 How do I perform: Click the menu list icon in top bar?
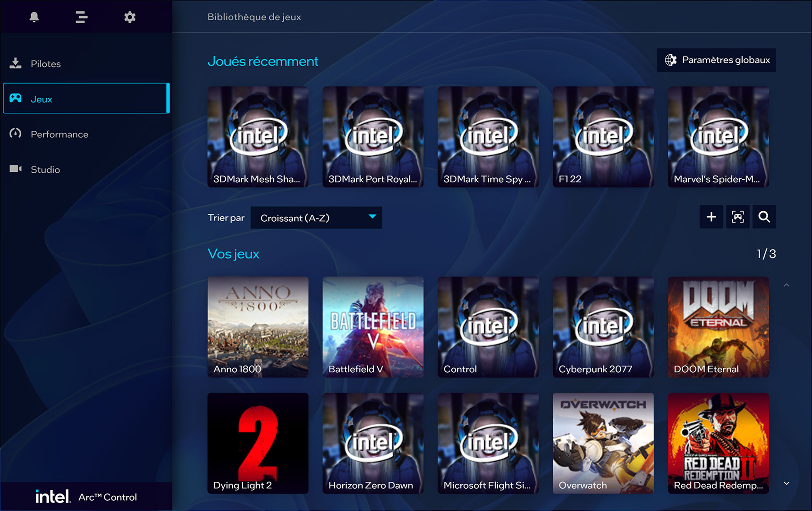tap(82, 17)
